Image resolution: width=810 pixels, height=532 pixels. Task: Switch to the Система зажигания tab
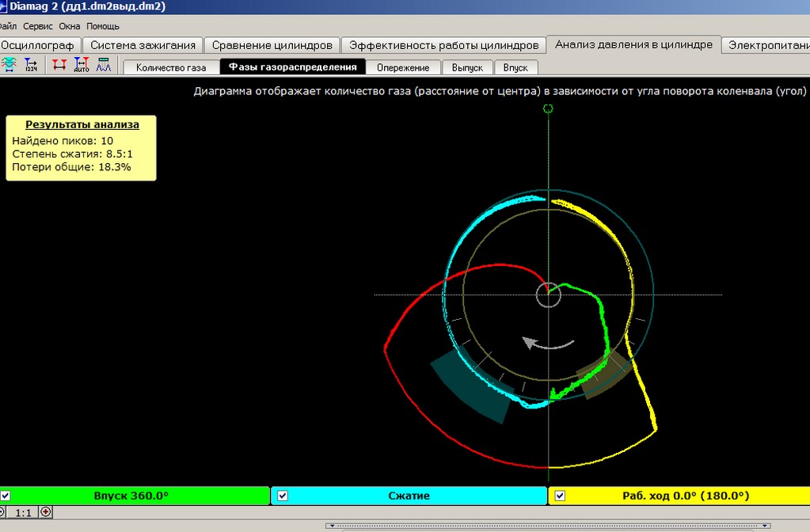(143, 45)
